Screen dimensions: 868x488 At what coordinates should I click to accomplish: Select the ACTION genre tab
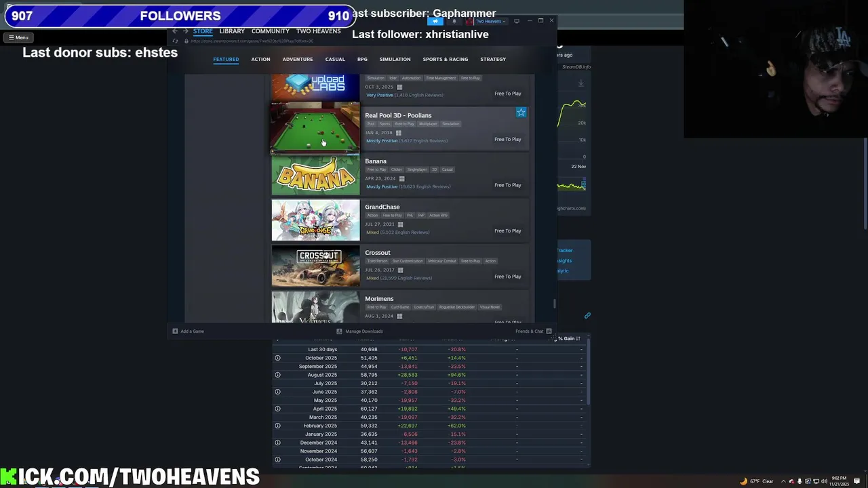[x=260, y=59]
